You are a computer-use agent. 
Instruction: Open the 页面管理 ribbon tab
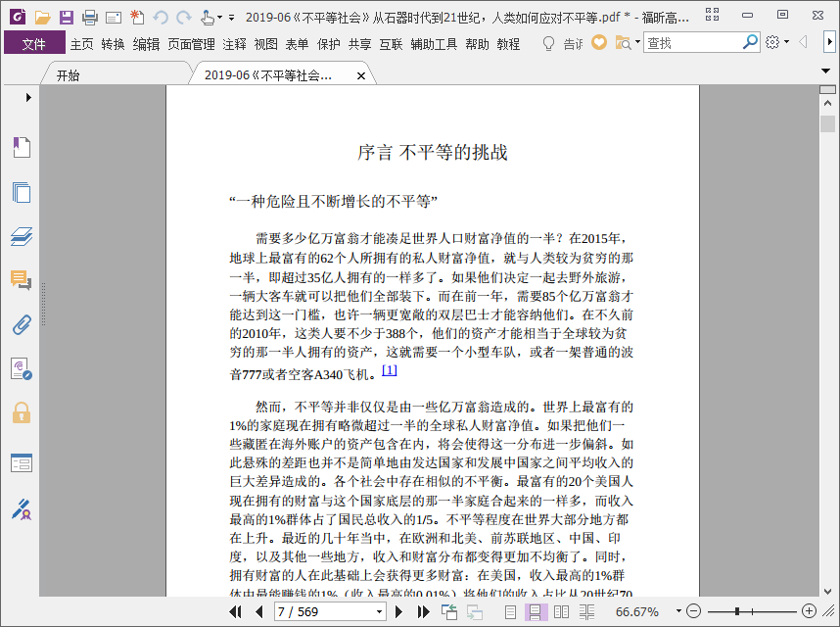click(191, 44)
